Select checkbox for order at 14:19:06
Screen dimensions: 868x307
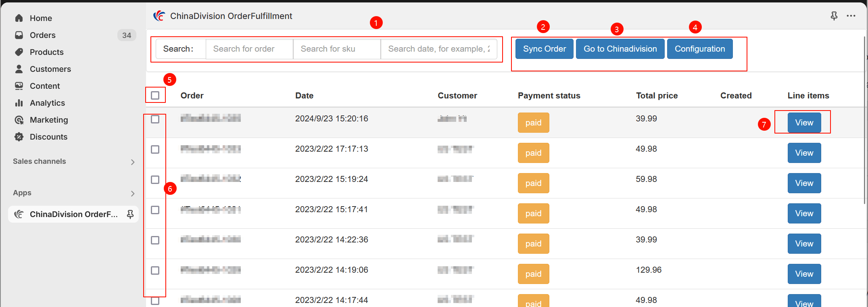coord(155,270)
